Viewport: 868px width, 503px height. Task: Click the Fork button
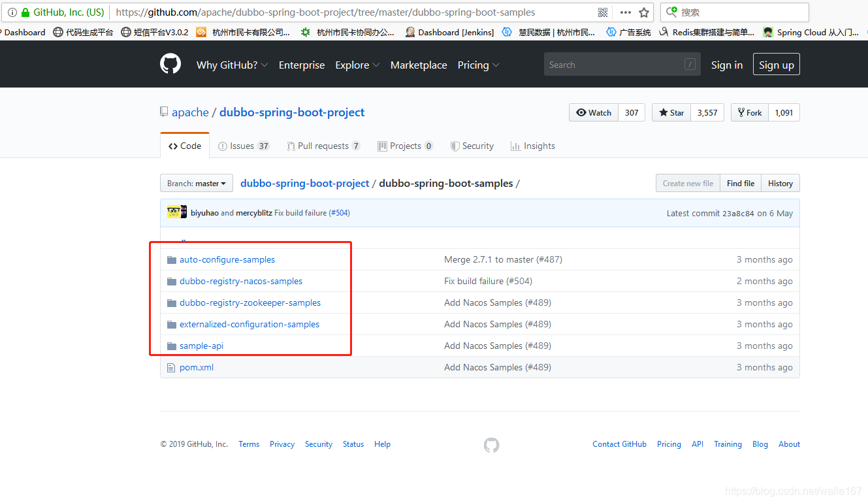pos(750,112)
